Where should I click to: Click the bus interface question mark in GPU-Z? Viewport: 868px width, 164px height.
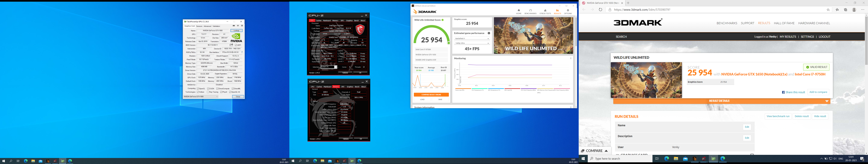[x=242, y=52]
